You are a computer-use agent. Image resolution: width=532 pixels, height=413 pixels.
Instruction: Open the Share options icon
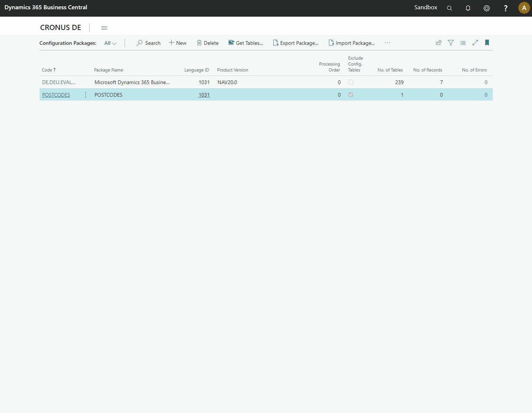[438, 43]
